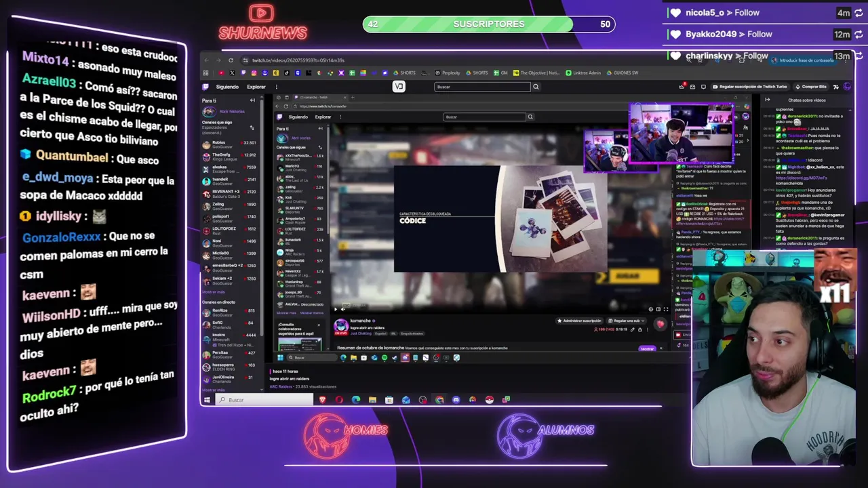Image resolution: width=868 pixels, height=488 pixels.
Task: Toggle sort order of followed channels
Action: [x=252, y=127]
